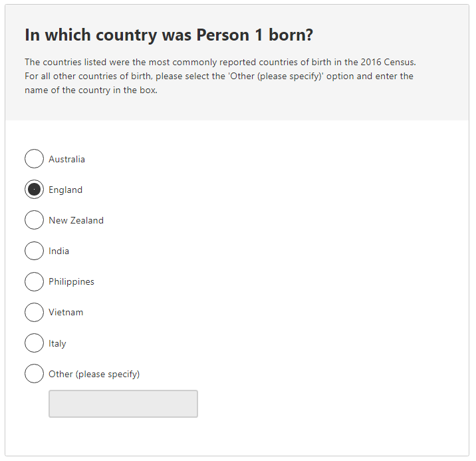This screenshot has width=476, height=461.
Task: Focus the country name text box
Action: click(x=123, y=404)
